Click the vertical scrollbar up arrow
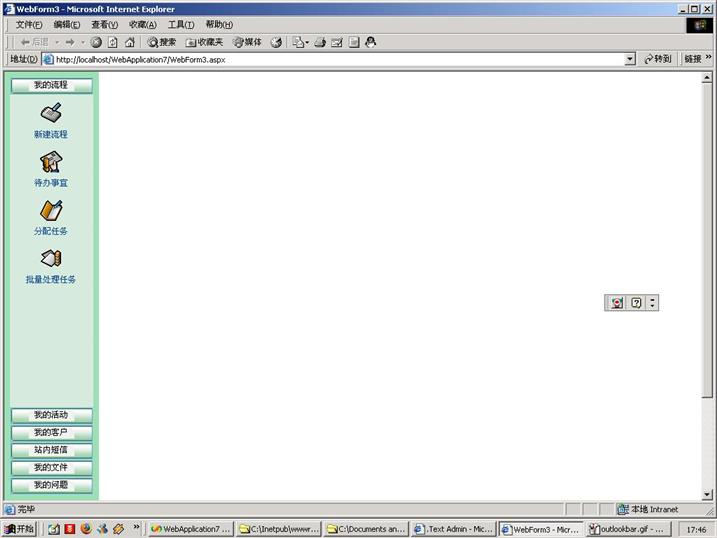 coord(707,78)
